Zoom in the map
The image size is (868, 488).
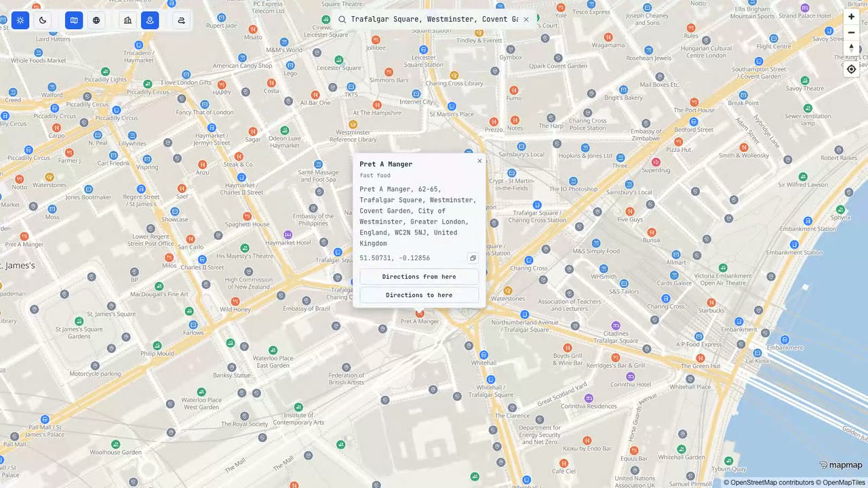pyautogui.click(x=851, y=17)
